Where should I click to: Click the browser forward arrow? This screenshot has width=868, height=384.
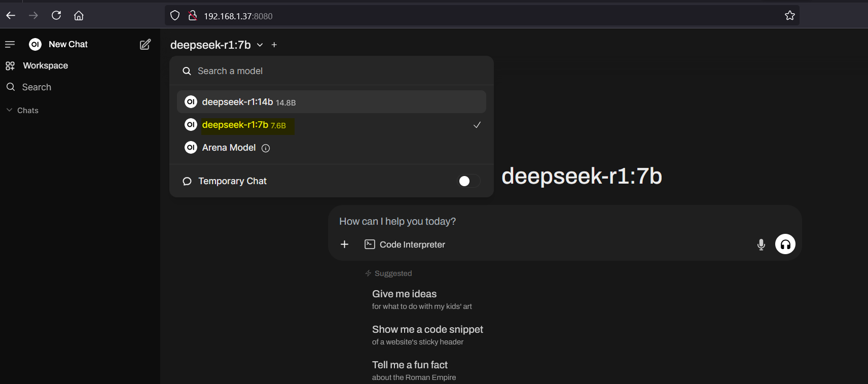pos(33,16)
